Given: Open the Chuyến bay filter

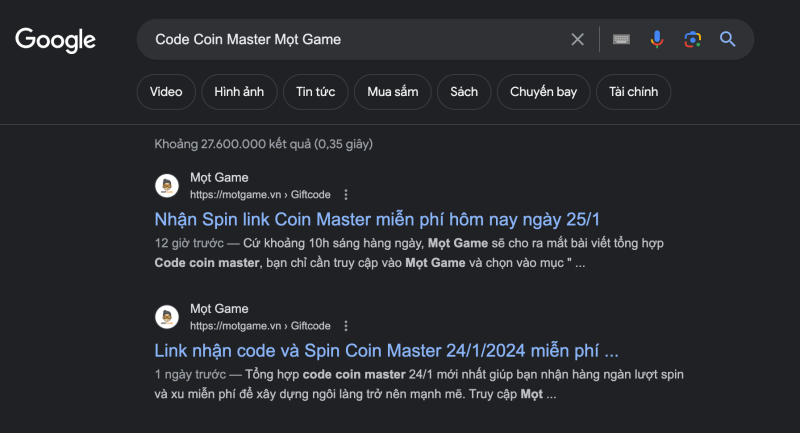Looking at the screenshot, I should [543, 92].
